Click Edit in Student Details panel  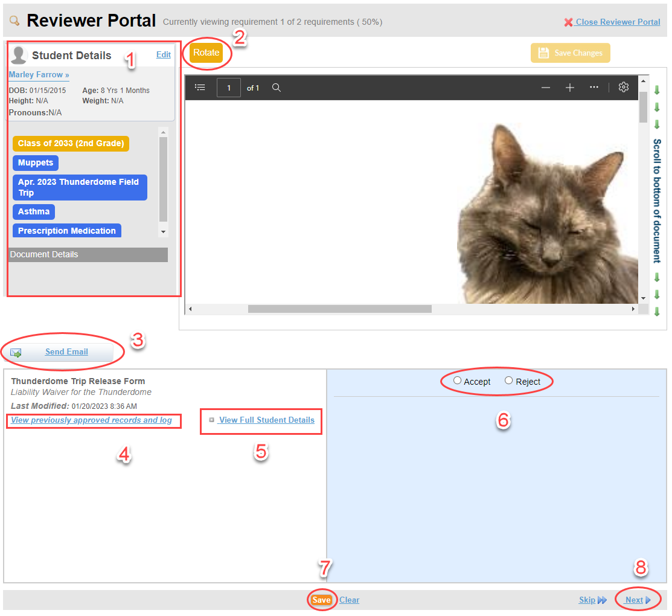pos(163,54)
